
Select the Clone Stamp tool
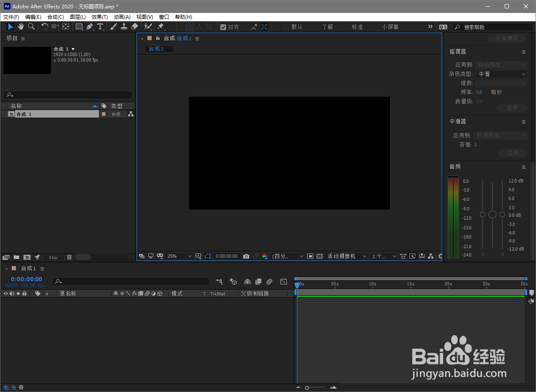coord(124,27)
